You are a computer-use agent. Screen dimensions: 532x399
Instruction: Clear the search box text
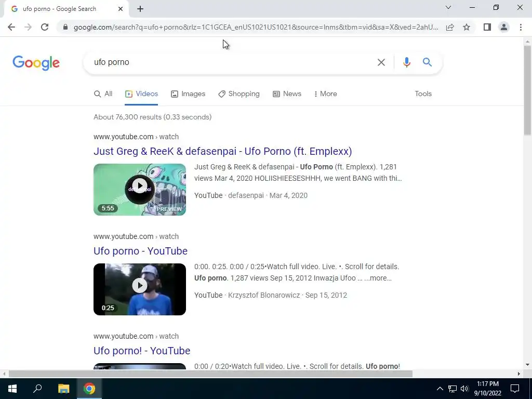click(x=381, y=62)
